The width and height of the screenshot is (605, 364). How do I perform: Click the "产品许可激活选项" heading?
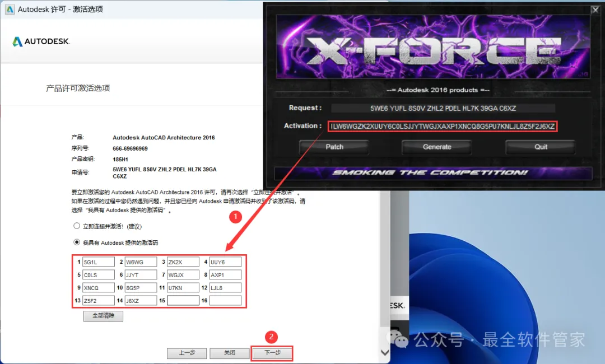coord(78,88)
